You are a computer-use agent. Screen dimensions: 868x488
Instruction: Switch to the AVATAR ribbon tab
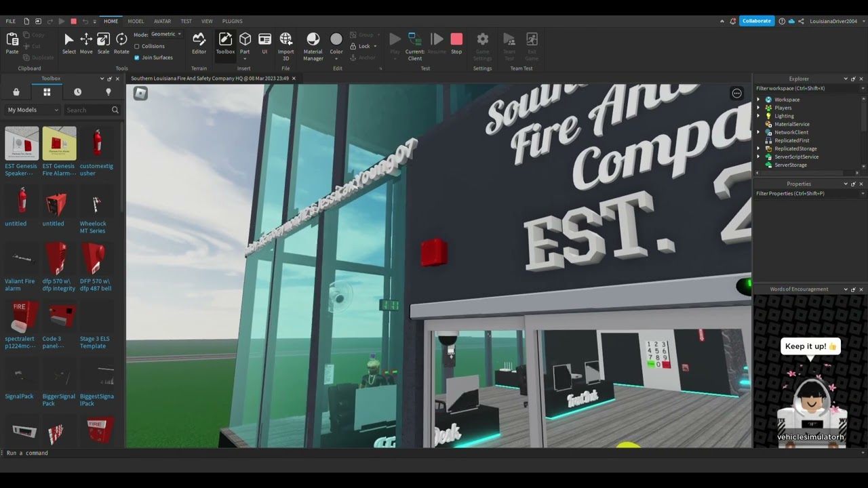[x=163, y=21]
